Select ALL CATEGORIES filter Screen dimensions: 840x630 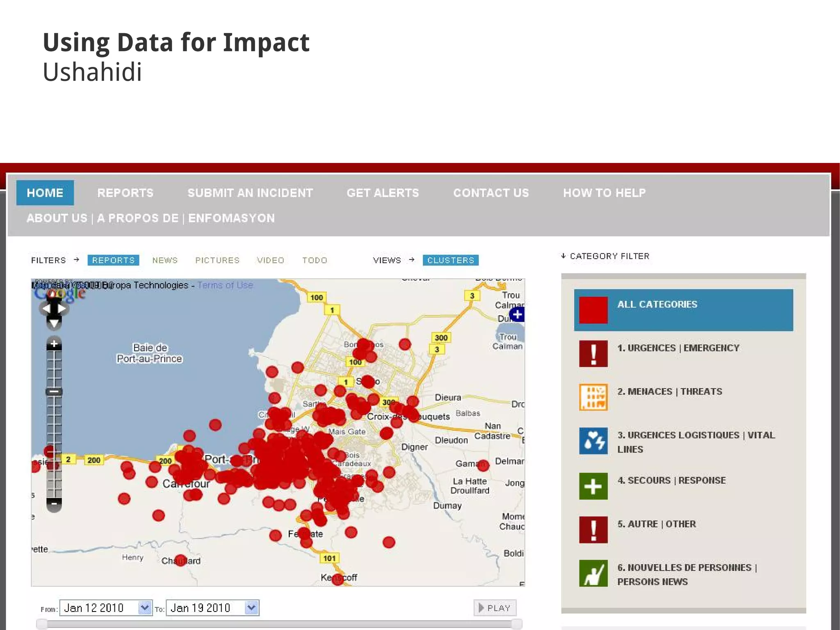tap(683, 310)
